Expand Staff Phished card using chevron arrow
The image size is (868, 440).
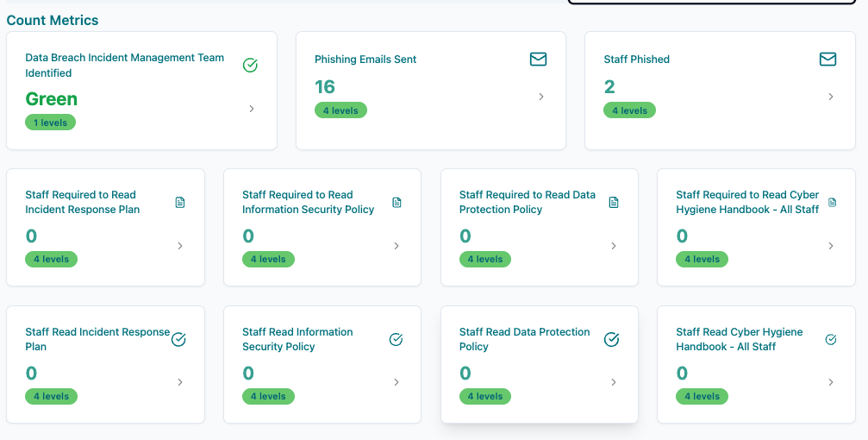pyautogui.click(x=831, y=97)
